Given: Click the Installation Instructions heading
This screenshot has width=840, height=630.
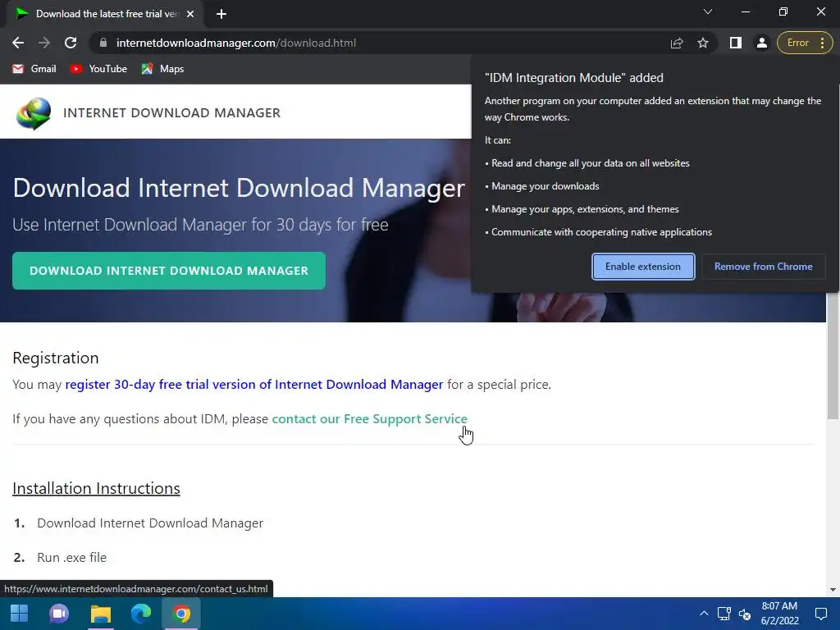Looking at the screenshot, I should click(x=97, y=488).
